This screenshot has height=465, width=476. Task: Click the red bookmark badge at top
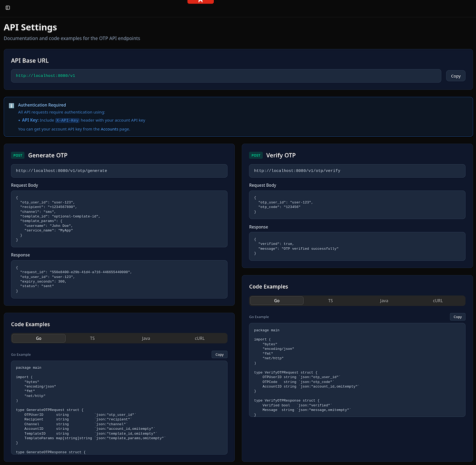[200, 1]
